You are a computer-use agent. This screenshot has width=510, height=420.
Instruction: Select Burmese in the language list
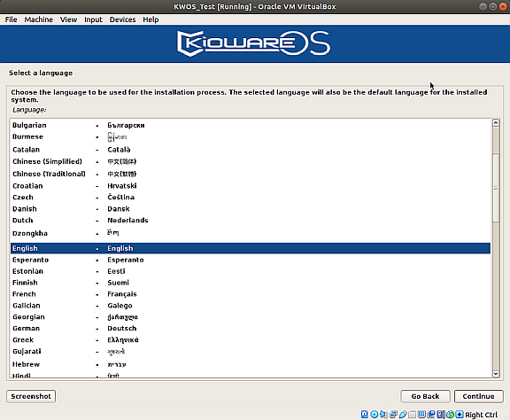coord(250,136)
